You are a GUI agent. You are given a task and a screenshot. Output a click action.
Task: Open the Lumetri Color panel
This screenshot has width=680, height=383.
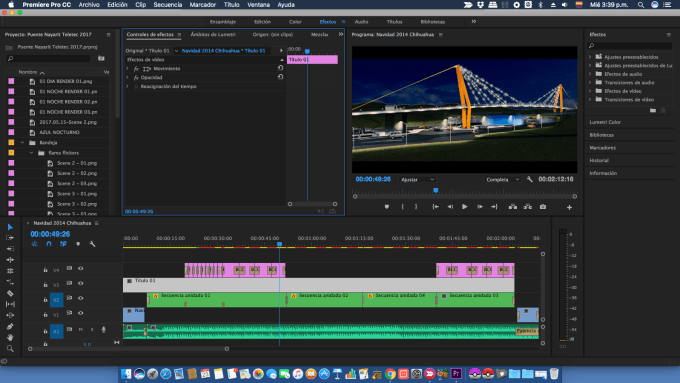click(x=605, y=122)
